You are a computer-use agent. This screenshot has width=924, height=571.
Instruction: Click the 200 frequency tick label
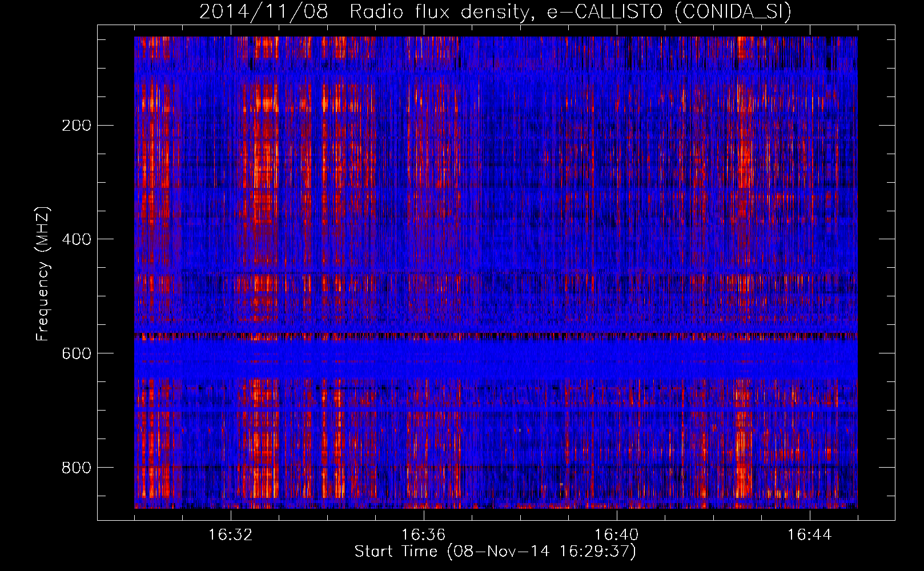click(77, 126)
